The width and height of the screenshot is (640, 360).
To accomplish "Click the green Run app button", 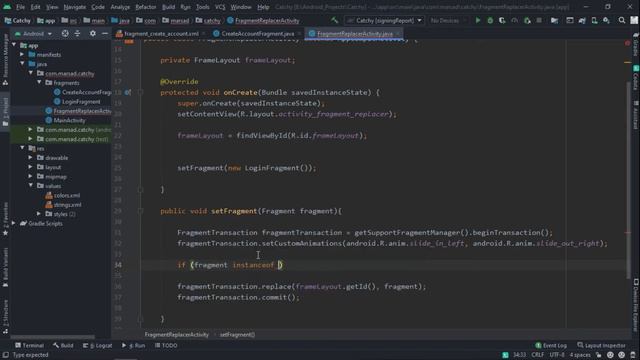I will (x=478, y=20).
